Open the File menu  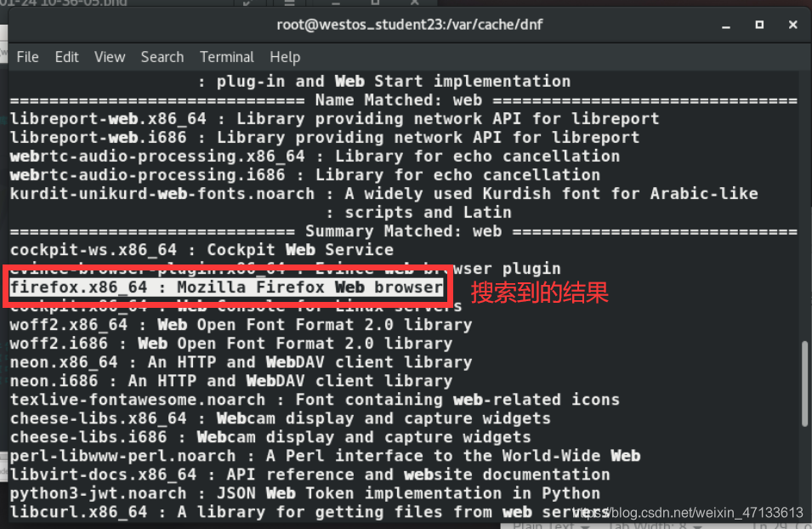tap(27, 57)
